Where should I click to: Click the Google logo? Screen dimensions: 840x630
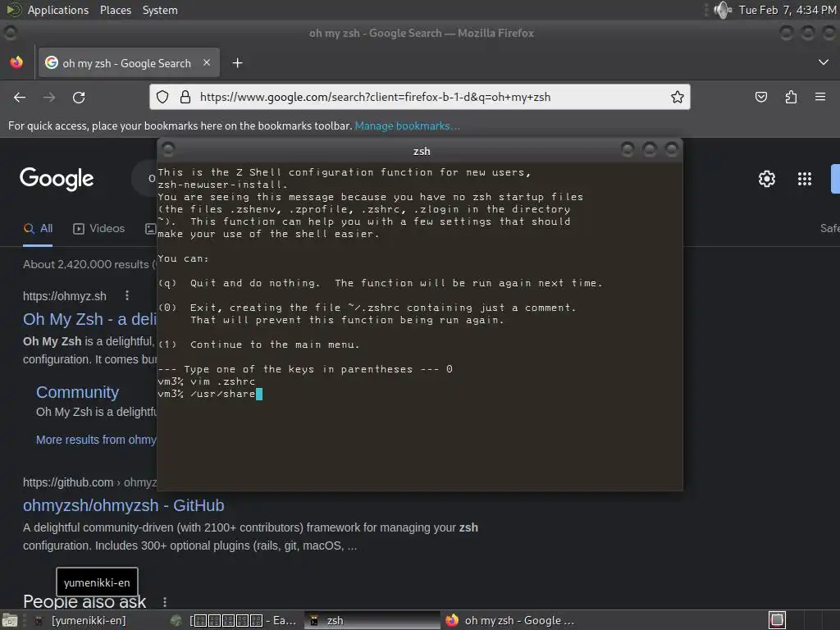57,179
